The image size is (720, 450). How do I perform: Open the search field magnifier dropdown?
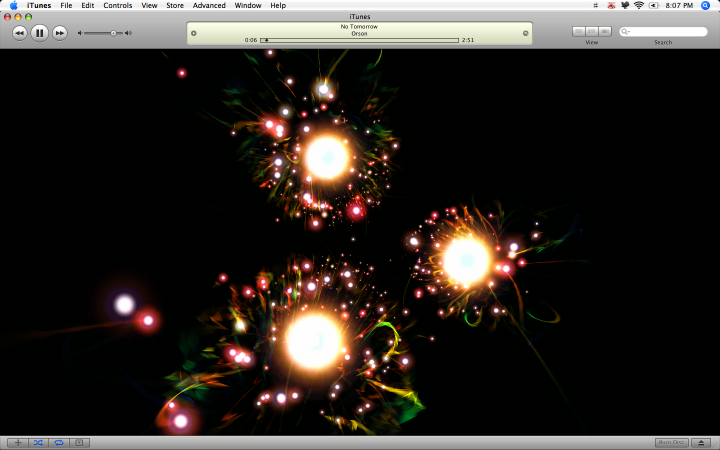pyautogui.click(x=625, y=32)
